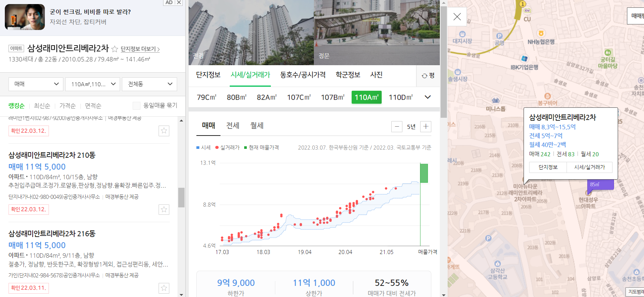Open the 삼성래미안트리베라2차 216동 listing

click(52, 234)
